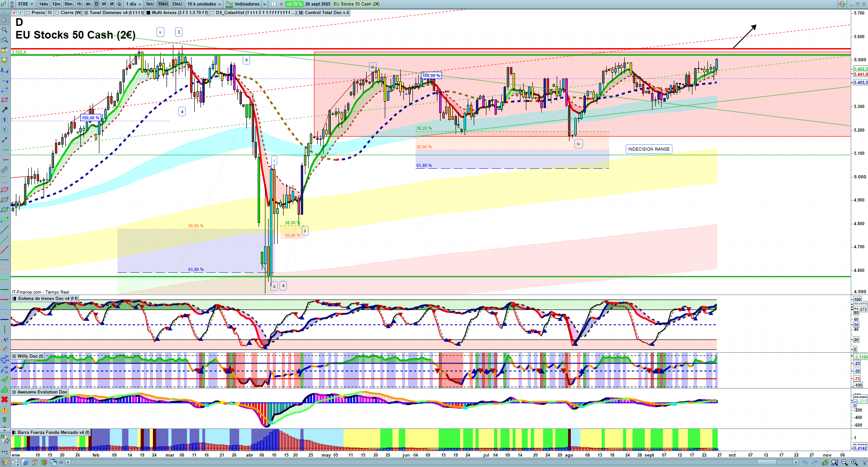
Task: Click the zoom out magnifier at bottom right
Action: pos(844,462)
